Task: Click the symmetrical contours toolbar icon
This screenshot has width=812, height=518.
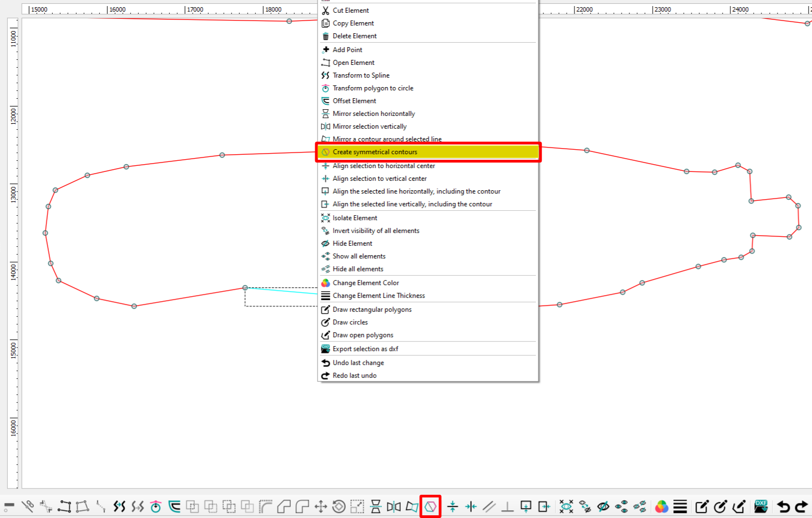Action: (431, 506)
